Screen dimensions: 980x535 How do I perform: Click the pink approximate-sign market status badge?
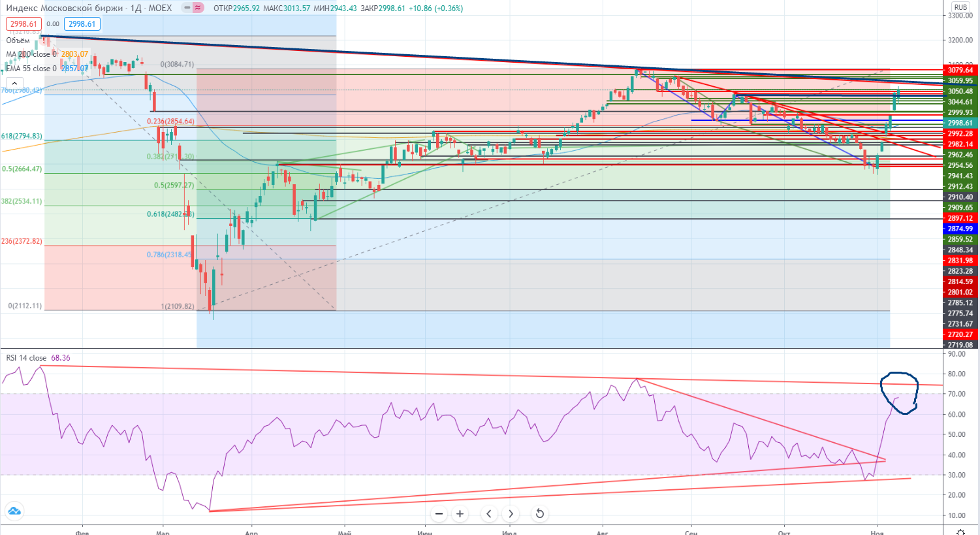(x=198, y=8)
